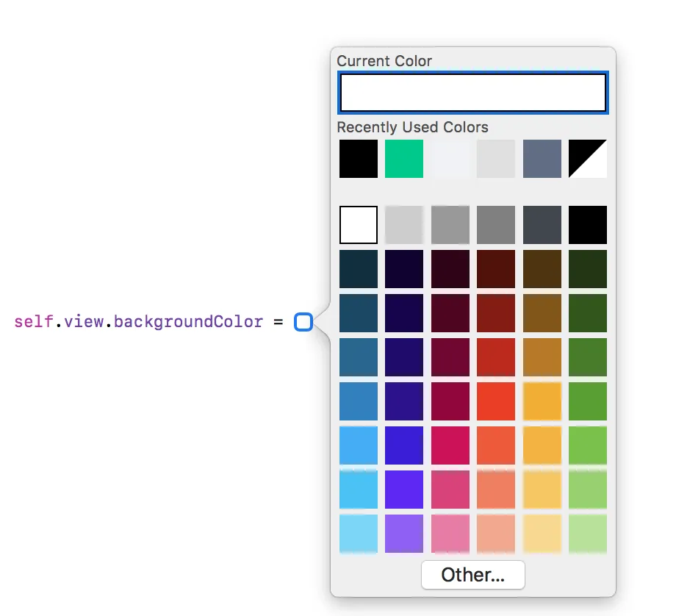Viewport: 676px width, 616px height.
Task: Pick the pale yellow swatch in bottom row
Action: coord(542,534)
